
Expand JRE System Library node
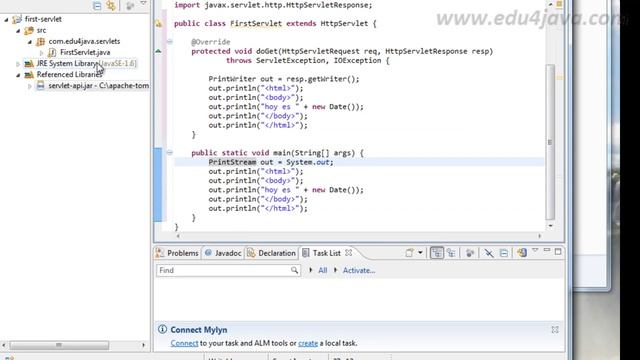coord(18,64)
